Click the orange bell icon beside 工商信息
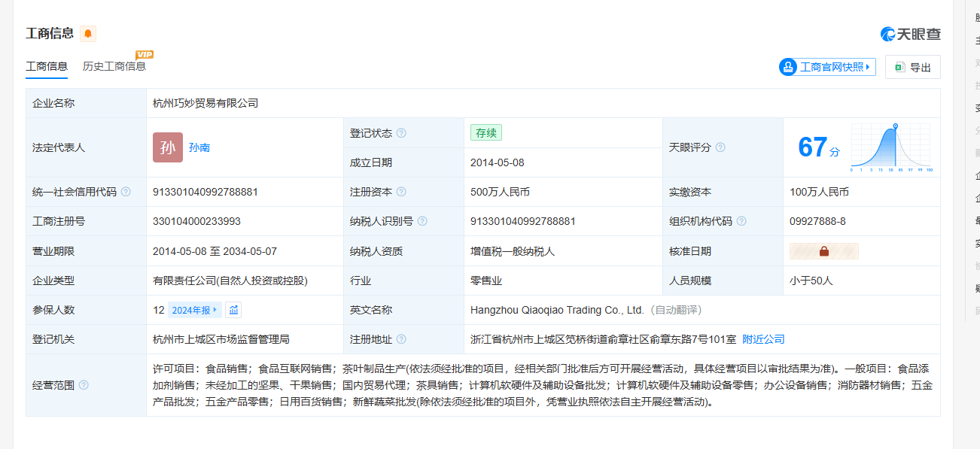 click(x=88, y=34)
